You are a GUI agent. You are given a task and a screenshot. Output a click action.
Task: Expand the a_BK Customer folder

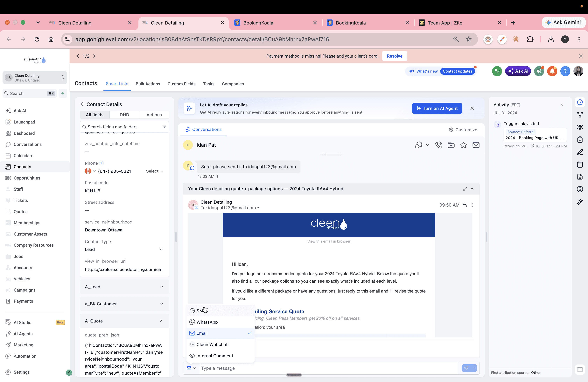pyautogui.click(x=124, y=304)
